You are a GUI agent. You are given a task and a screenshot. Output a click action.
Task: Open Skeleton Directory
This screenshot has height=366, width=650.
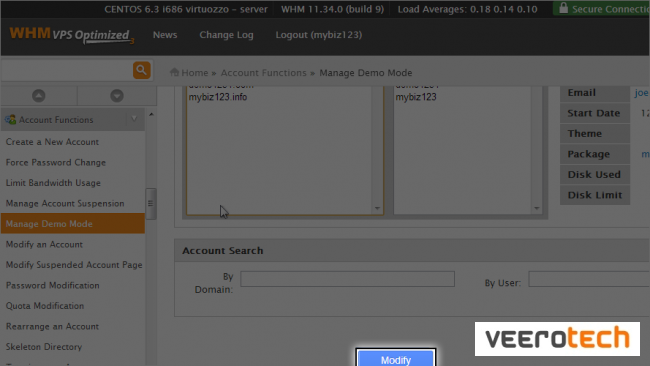(x=44, y=347)
